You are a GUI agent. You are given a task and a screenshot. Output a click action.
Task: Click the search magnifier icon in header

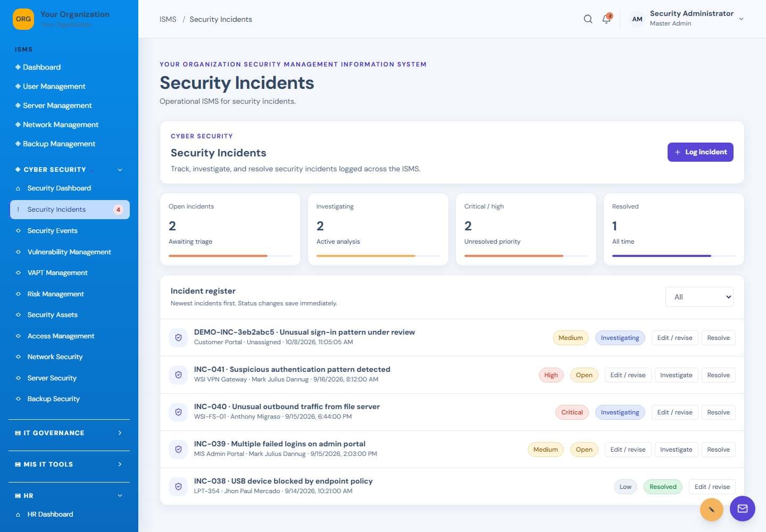click(x=588, y=19)
